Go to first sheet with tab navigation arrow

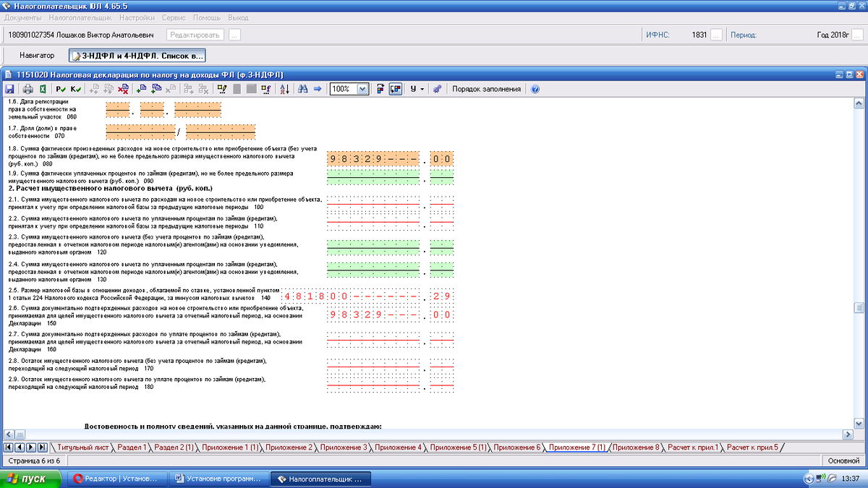(x=9, y=448)
